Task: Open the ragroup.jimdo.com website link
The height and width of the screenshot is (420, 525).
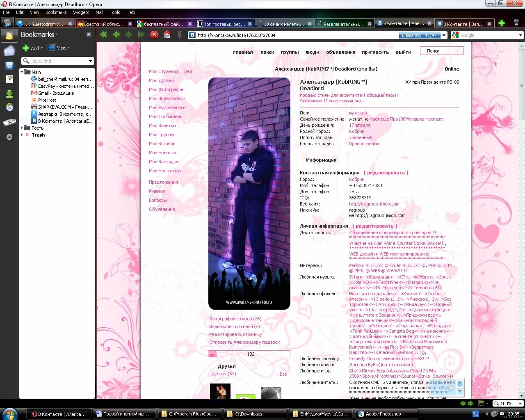Action: [374, 204]
